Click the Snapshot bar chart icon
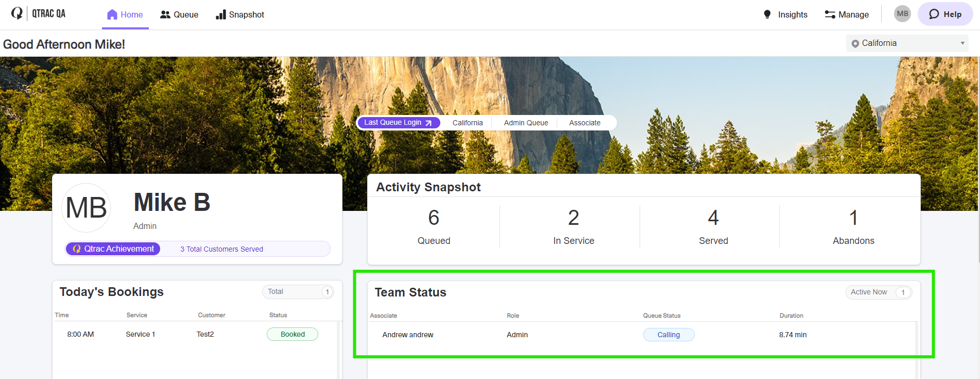Screen dimensions: 980x379 click(221, 14)
